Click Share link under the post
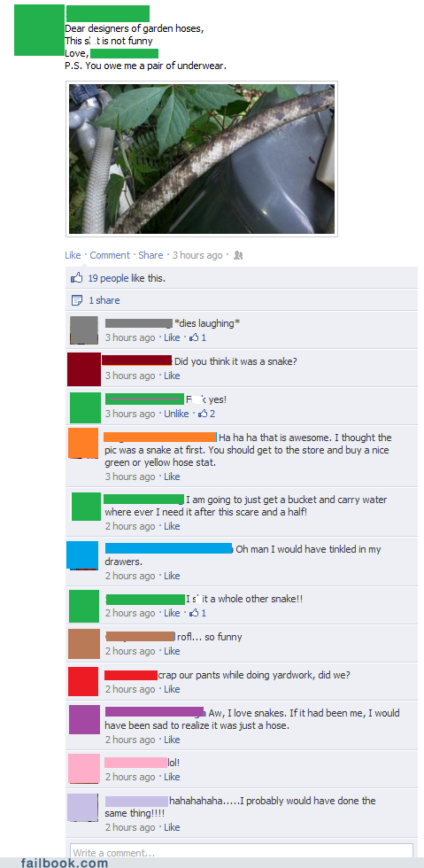 (x=150, y=255)
